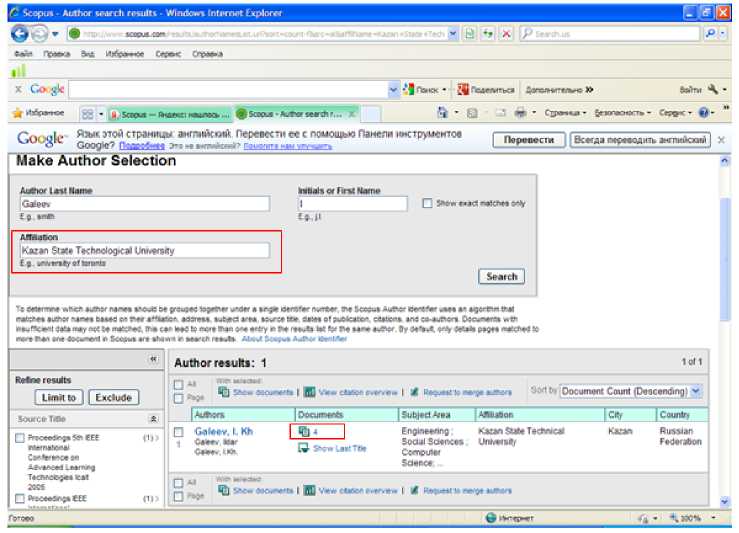
Task: Open the Quick Tabs grid icon
Action: pos(88,114)
